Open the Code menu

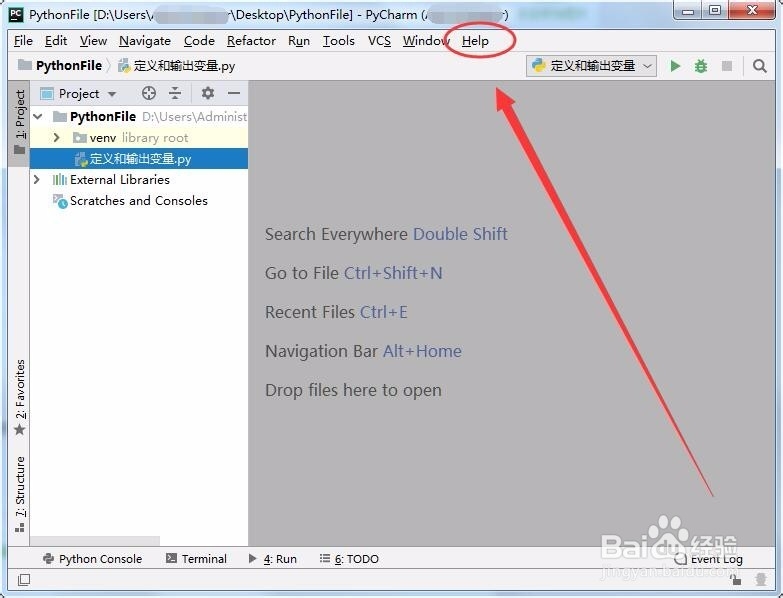[199, 41]
